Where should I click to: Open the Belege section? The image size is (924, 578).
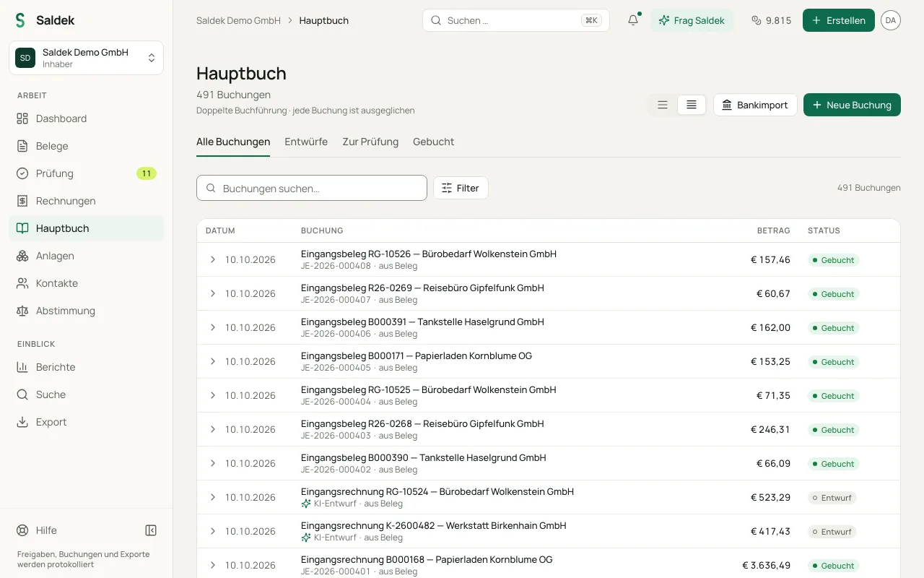tap(86, 146)
